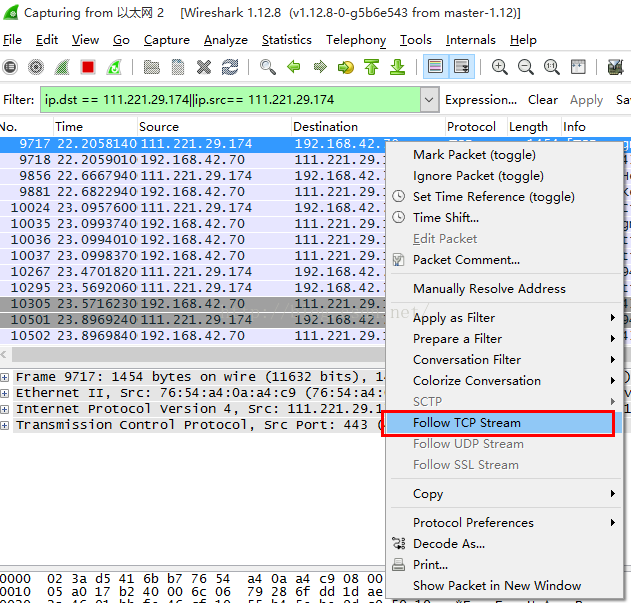Open the capture filters icon at toolbar end
Viewport: 631px width, 603px height.
pos(615,67)
